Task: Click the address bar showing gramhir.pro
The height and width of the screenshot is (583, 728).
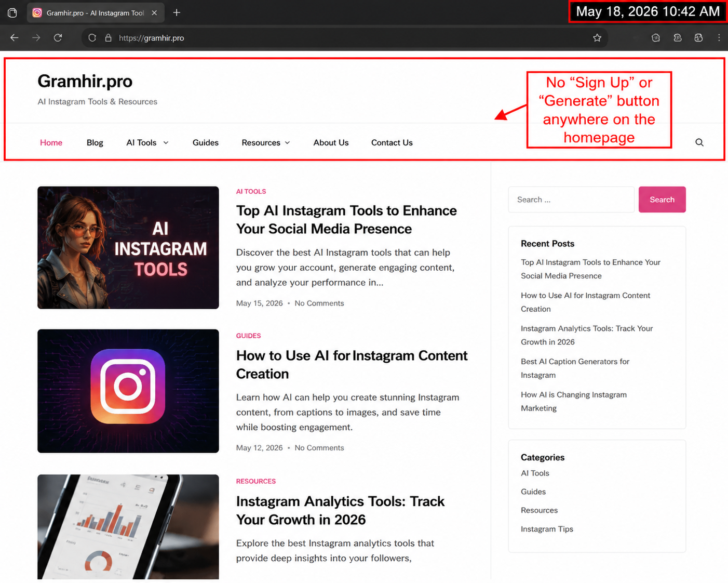Action: click(345, 38)
